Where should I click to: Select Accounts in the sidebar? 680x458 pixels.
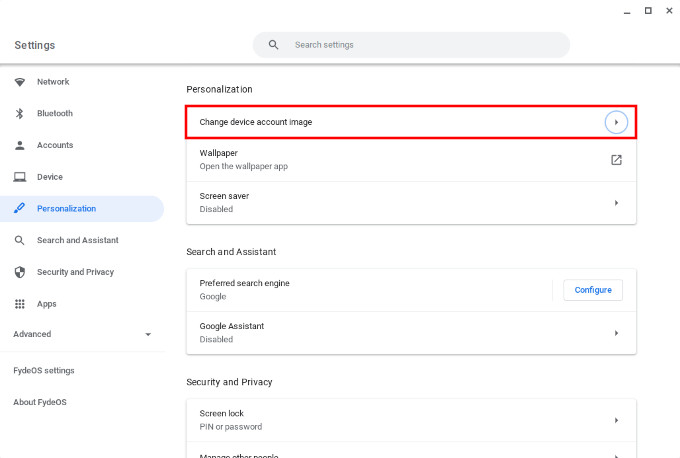click(55, 145)
